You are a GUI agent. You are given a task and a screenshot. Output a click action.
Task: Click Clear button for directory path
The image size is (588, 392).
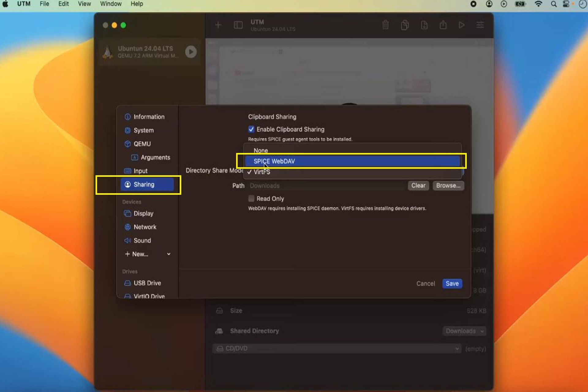point(418,186)
